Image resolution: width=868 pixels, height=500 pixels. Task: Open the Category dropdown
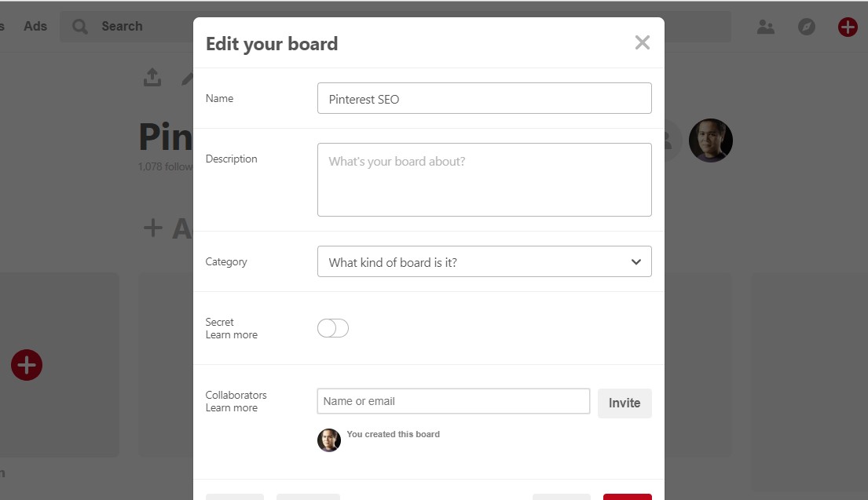coord(484,262)
